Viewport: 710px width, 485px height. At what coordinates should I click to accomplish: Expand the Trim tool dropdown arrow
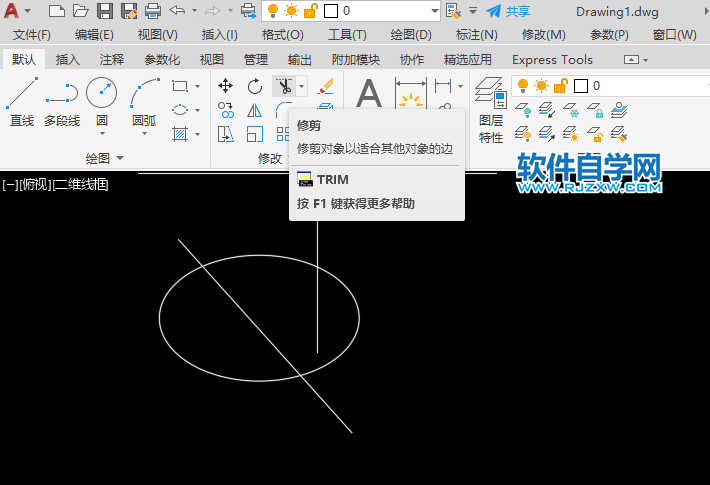301,86
